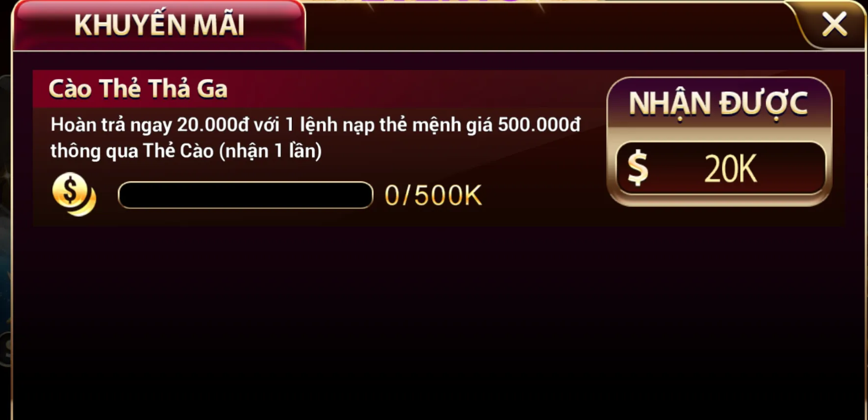Tap the NHẬN ĐƯỢC reward header
Viewport: 868px width, 420px height.
click(x=718, y=104)
